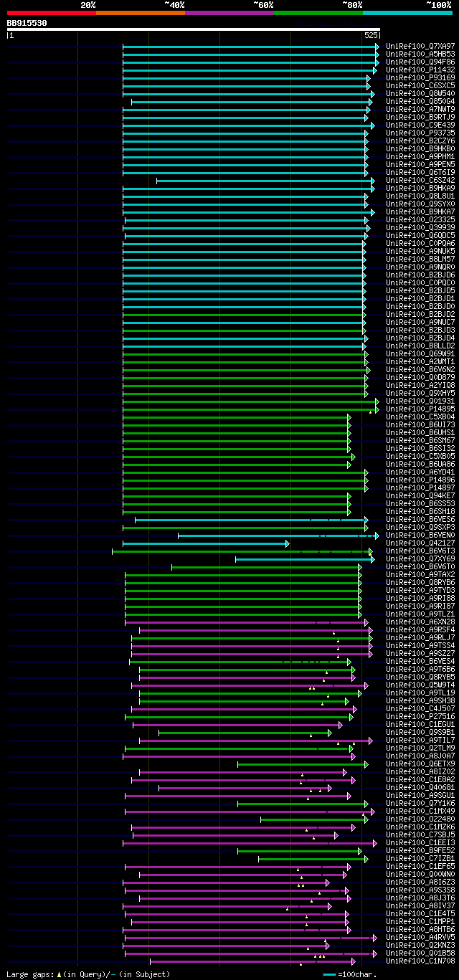Select label UniRef100_Q8L8U1
The width and height of the screenshot is (459, 980).
(420, 196)
